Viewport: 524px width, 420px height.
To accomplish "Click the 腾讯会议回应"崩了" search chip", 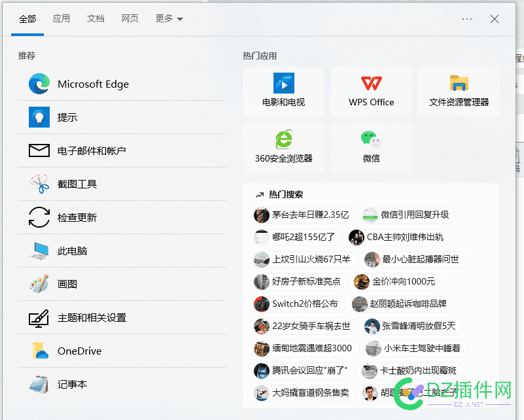I will pos(304,370).
